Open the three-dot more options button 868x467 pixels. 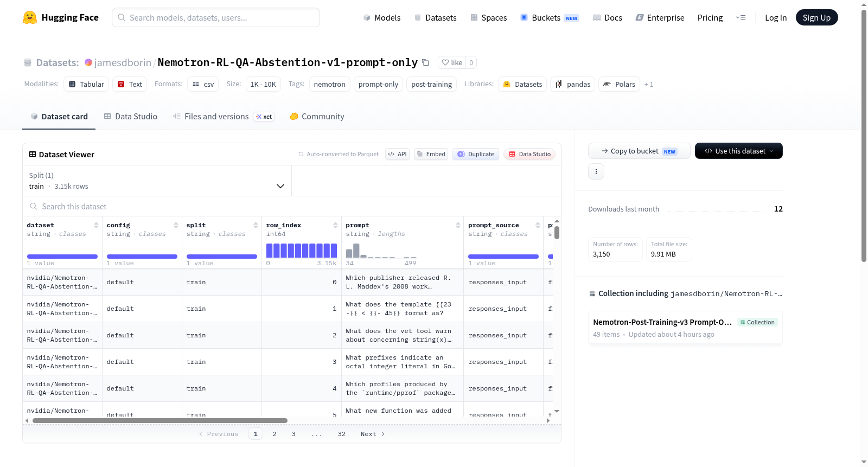[596, 171]
